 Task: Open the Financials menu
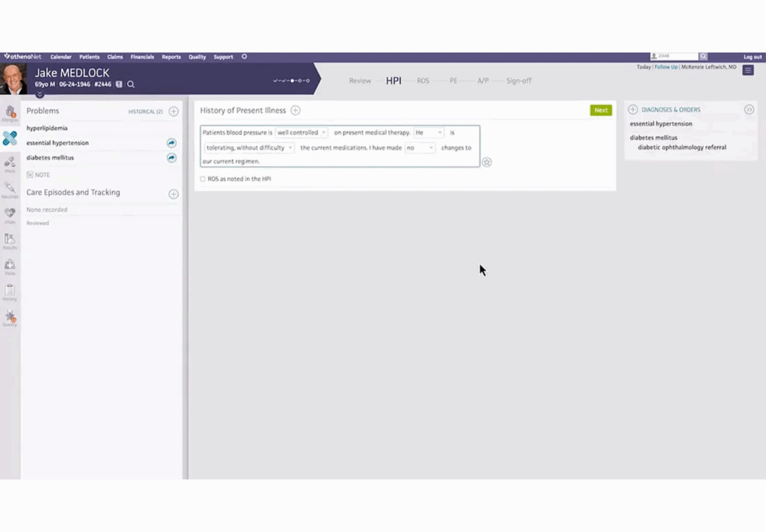(x=142, y=57)
